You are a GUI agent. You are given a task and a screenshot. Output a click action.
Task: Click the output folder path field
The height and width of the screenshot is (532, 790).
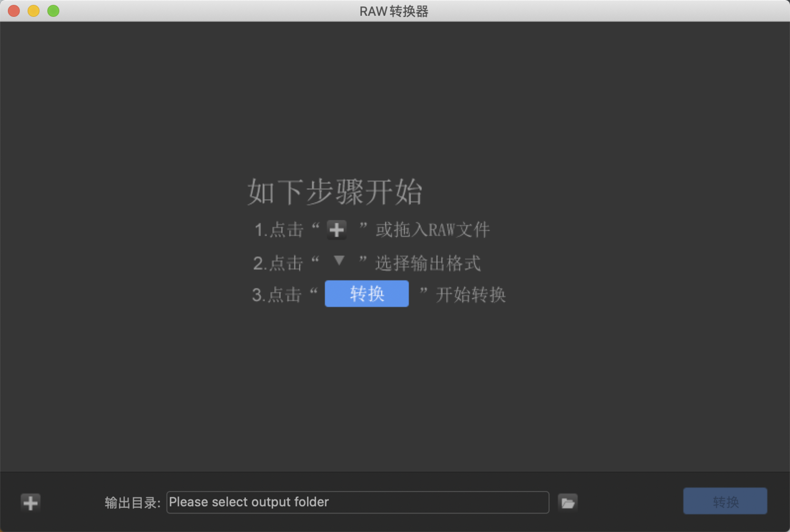click(x=358, y=502)
